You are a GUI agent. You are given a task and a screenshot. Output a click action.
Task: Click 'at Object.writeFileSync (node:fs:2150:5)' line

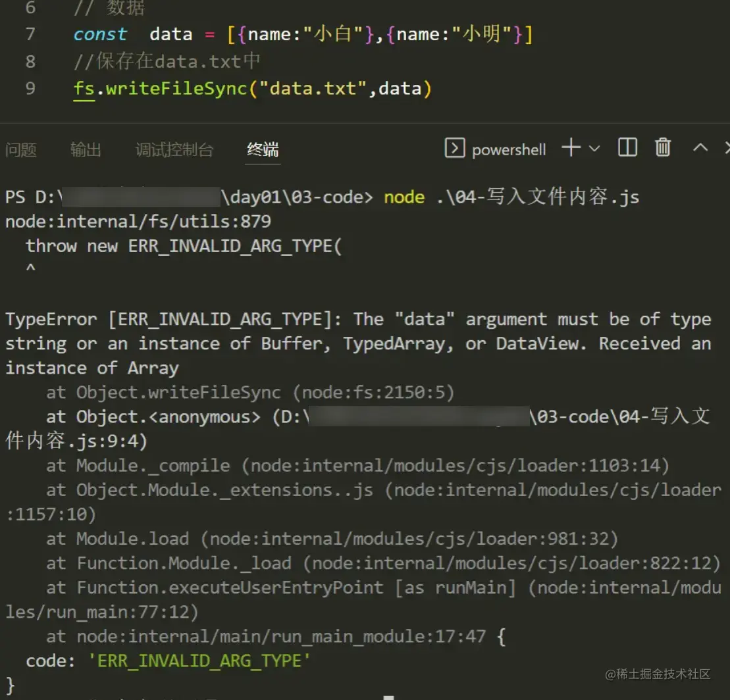coord(250,392)
